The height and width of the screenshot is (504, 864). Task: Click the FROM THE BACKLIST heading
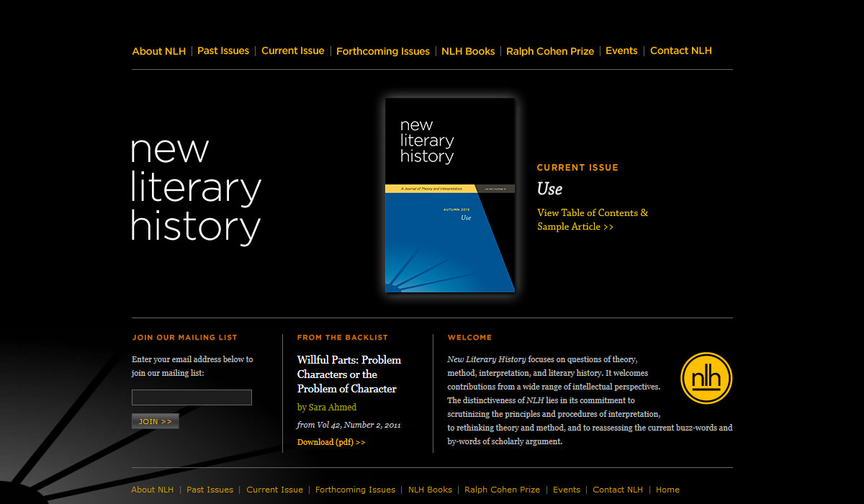point(343,338)
